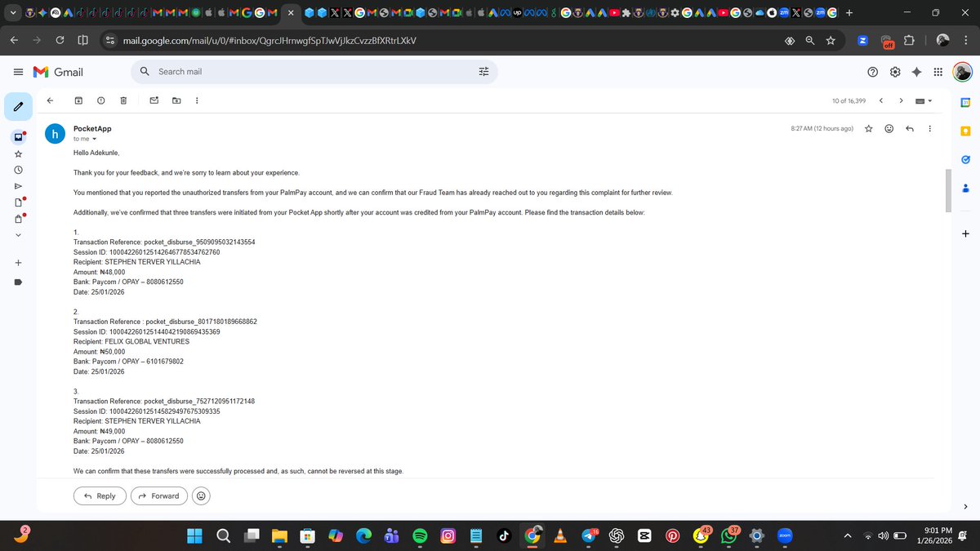Open Contacts side panel
This screenshot has width=980, height=551.
(x=965, y=188)
